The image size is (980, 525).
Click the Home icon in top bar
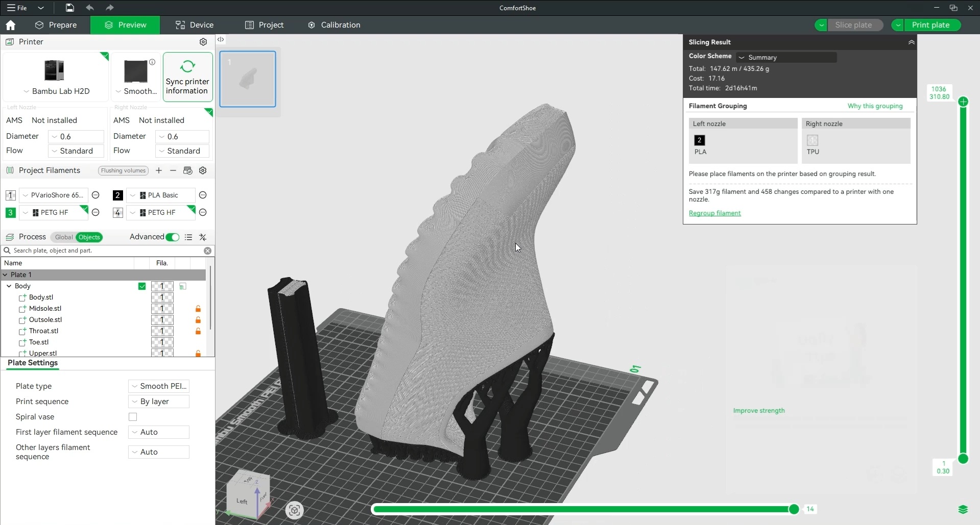[x=10, y=25]
